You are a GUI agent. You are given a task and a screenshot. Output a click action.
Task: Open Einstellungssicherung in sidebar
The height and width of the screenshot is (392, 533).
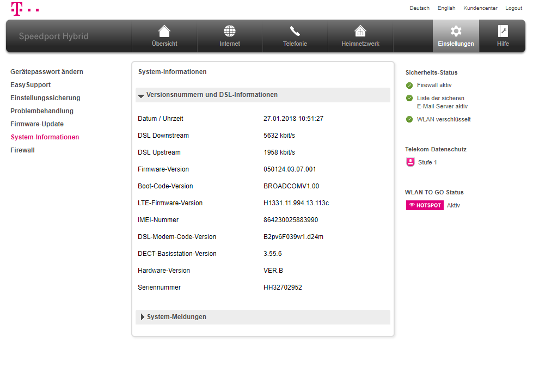45,98
